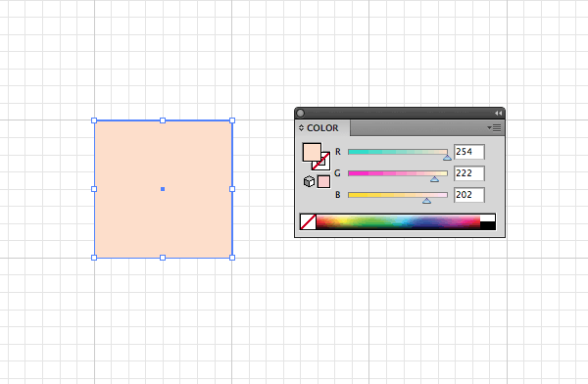Focus the B value field showing 202
The image size is (588, 384).
click(x=469, y=195)
